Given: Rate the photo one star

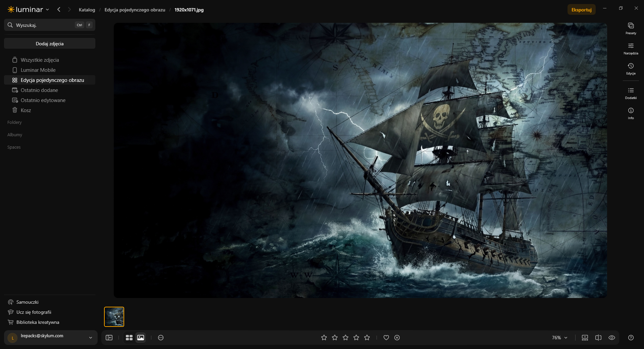Looking at the screenshot, I should pyautogui.click(x=324, y=338).
